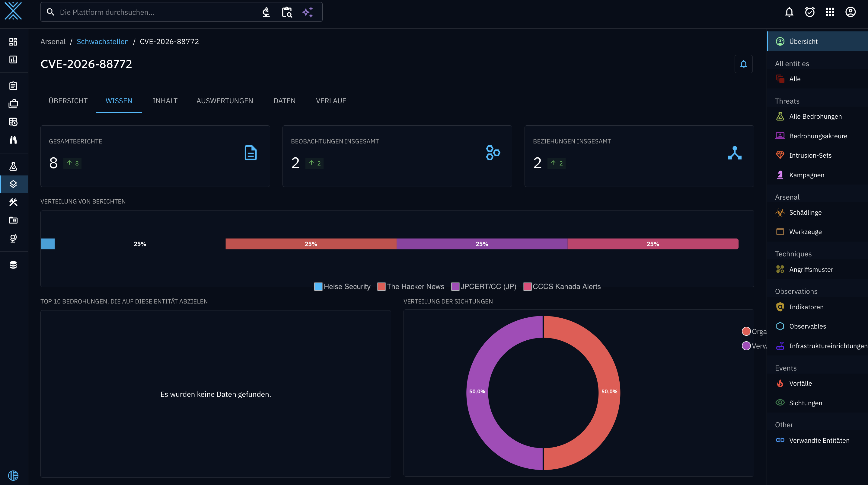Select Alle under All entities

(x=818, y=79)
